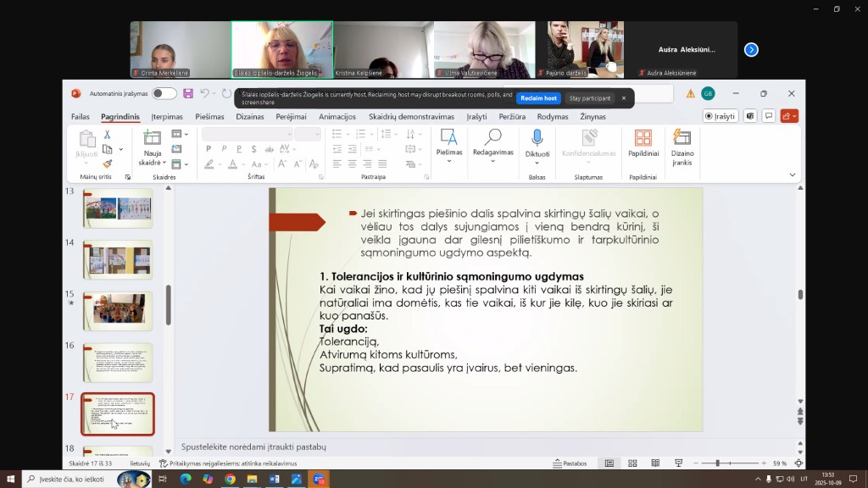The width and height of the screenshot is (868, 488).
Task: Select the Cut scissors icon
Action: [x=108, y=135]
